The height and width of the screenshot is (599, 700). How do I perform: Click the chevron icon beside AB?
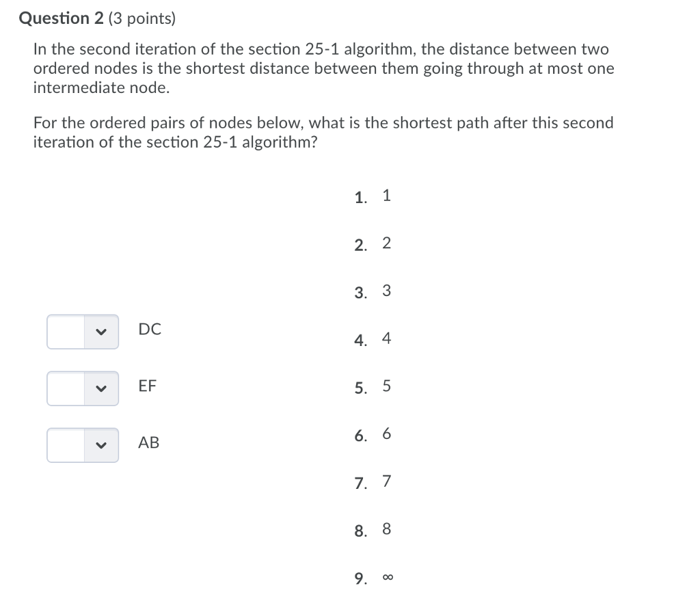tap(100, 444)
